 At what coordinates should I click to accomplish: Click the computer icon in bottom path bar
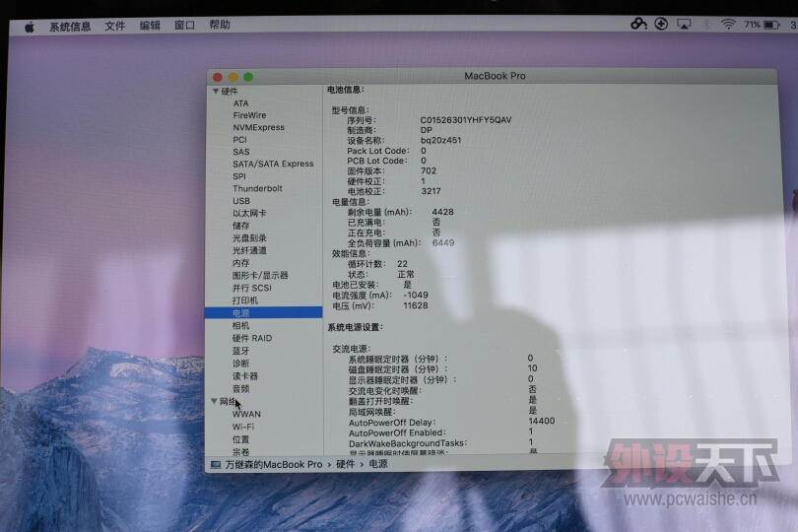(216, 464)
